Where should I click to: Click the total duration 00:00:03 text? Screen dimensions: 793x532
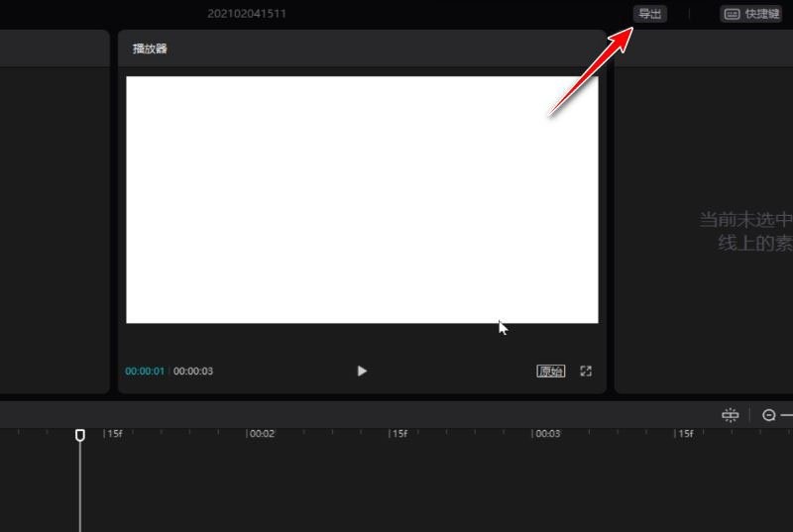[193, 372]
